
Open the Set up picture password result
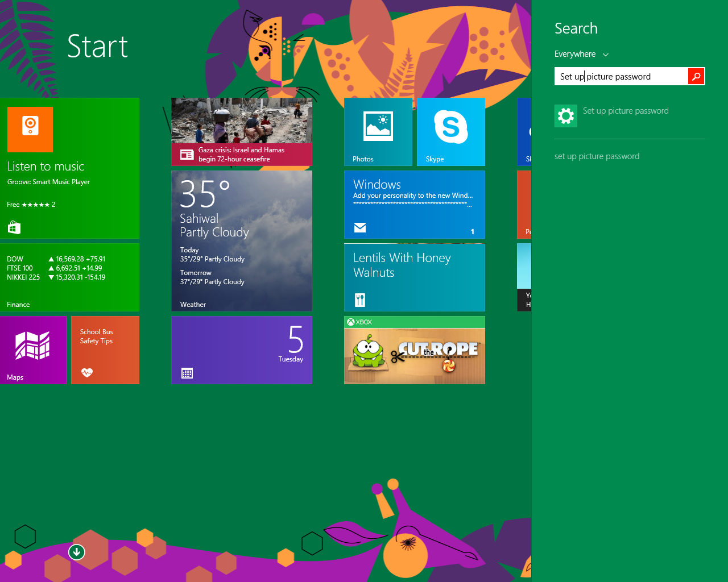[626, 110]
